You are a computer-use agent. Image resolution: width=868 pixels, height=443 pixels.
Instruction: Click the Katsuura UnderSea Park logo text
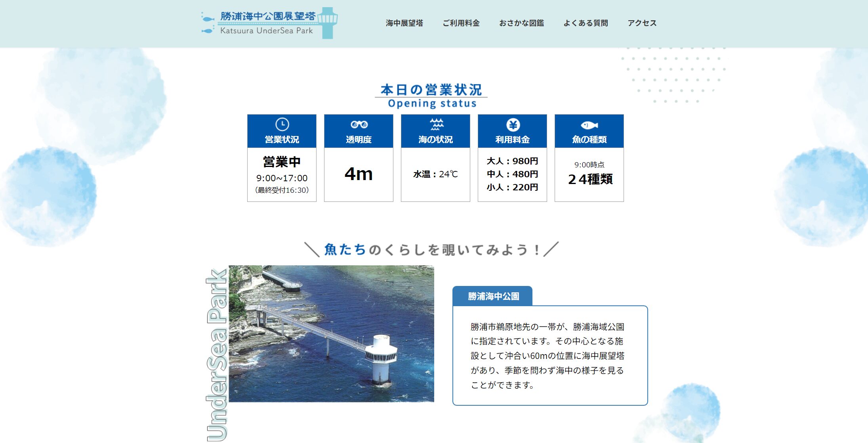[266, 31]
